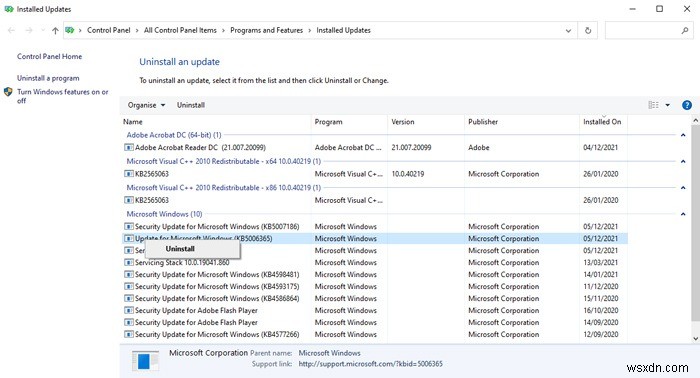Click version 10.0.40219 cell
Screen dimensions: 700x378
[x=408, y=174]
